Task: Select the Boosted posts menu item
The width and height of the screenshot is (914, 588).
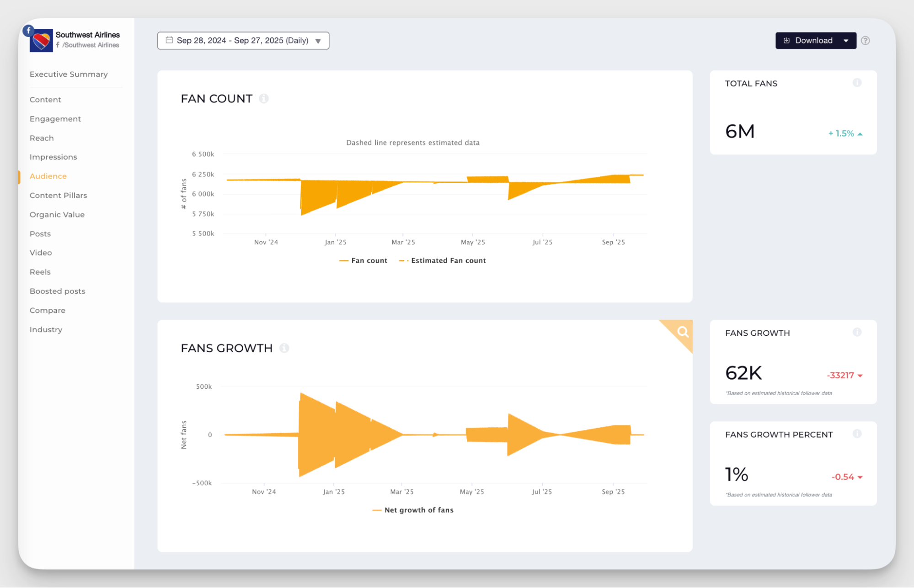Action: [x=57, y=291]
